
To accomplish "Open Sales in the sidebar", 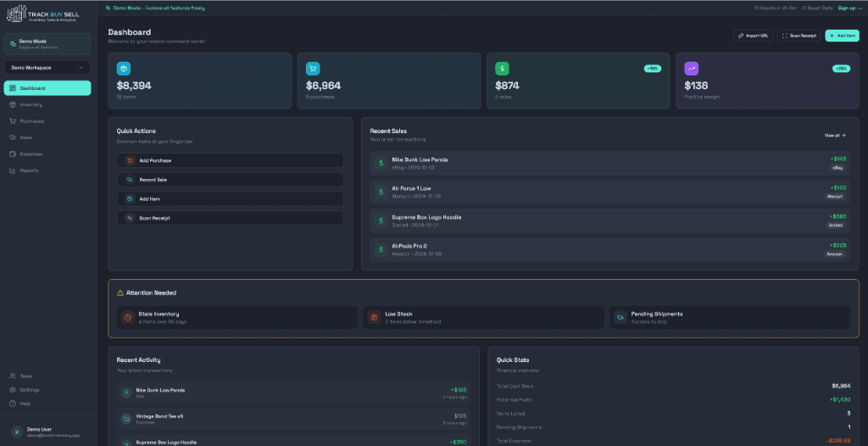I will tap(47, 137).
